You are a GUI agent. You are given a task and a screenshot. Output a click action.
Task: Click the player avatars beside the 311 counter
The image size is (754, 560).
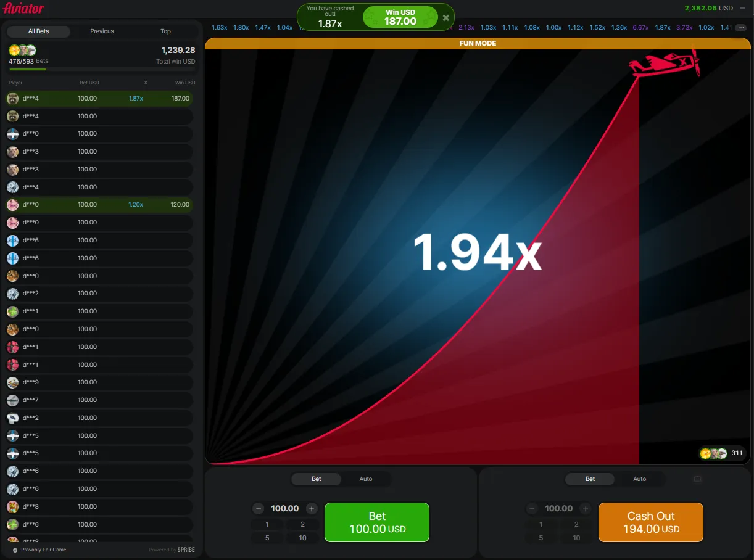[x=713, y=453]
